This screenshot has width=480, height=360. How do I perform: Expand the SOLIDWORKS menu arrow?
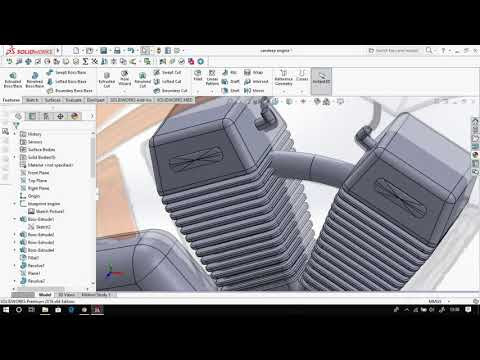tap(58, 51)
